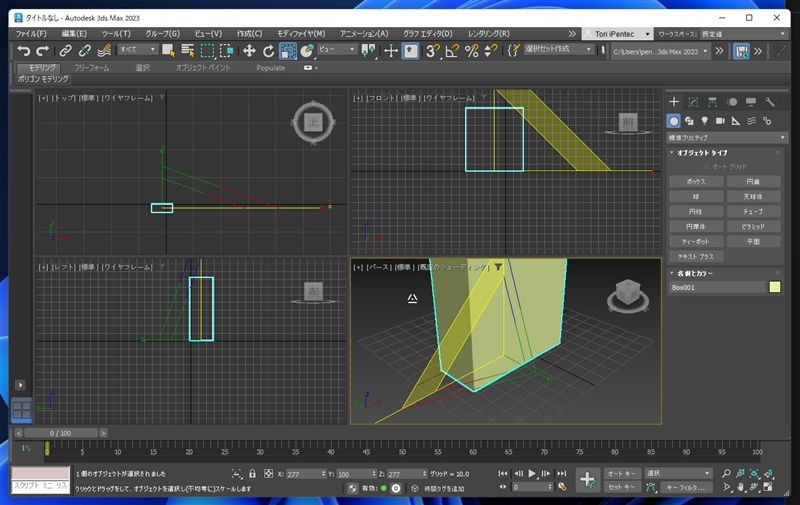800x505 pixels.
Task: Click the ティーポット primitive button
Action: click(x=696, y=241)
